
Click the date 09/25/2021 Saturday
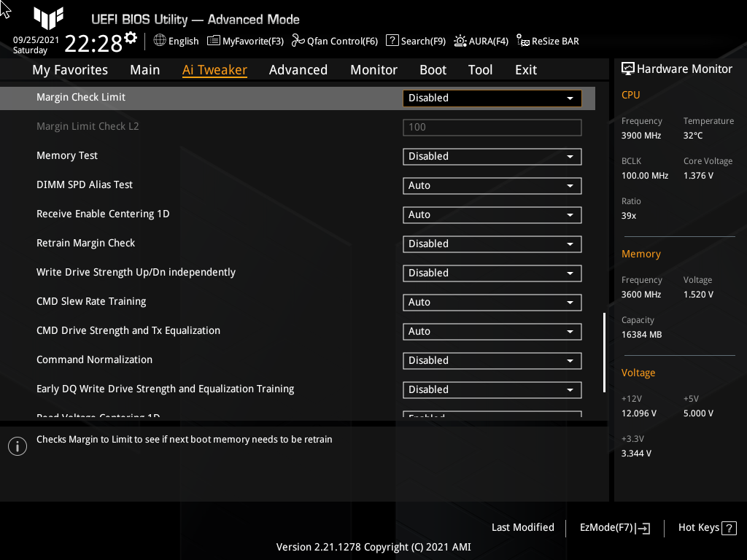click(36, 45)
